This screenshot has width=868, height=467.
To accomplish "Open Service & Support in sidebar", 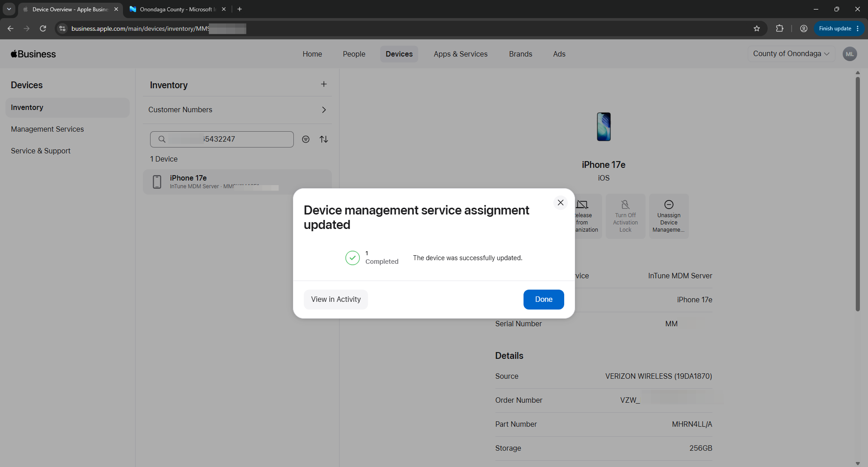I will [x=41, y=151].
